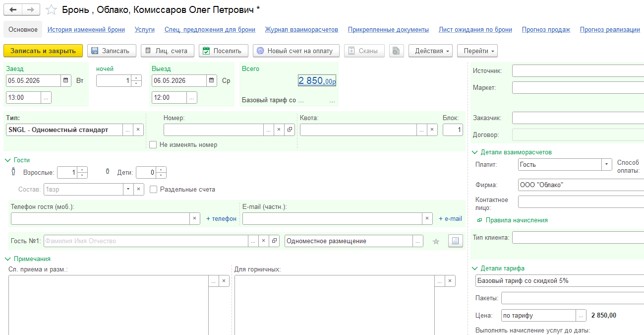Open Прикрепленные документы tab
The width and height of the screenshot is (644, 335).
point(388,29)
